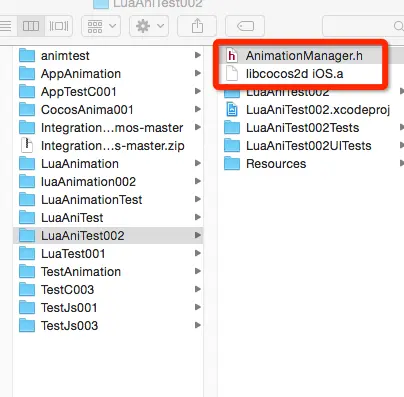Select the libcocos2d iOS.a file icon

pyautogui.click(x=232, y=73)
